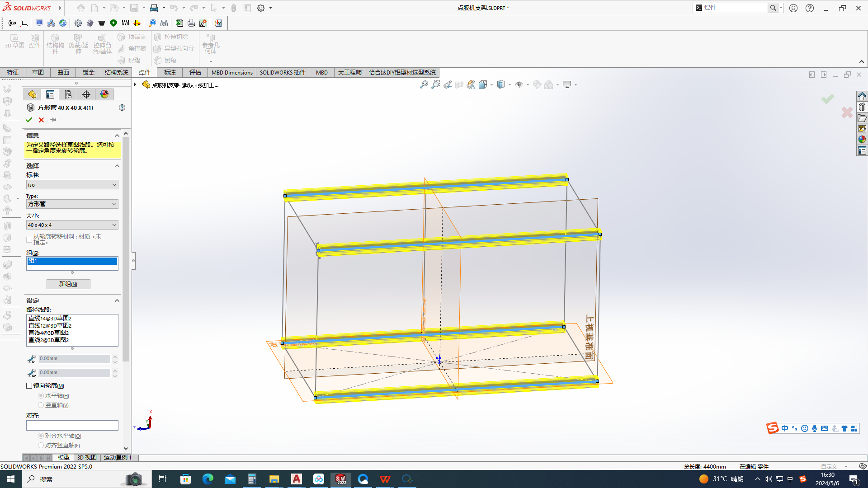Select 竖直轴 radio button
Screen dimensions: 868x488
tap(41, 405)
